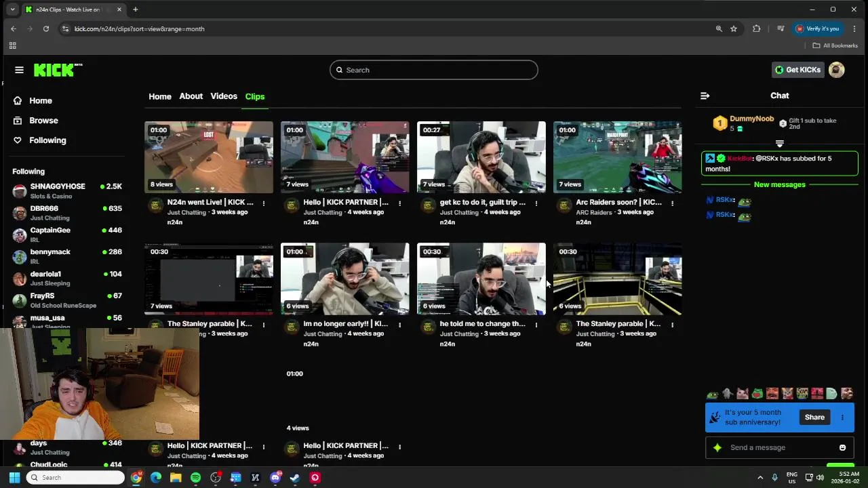The image size is (868, 488).
Task: Open options for 'N24n went Live!' clip
Action: tap(264, 203)
